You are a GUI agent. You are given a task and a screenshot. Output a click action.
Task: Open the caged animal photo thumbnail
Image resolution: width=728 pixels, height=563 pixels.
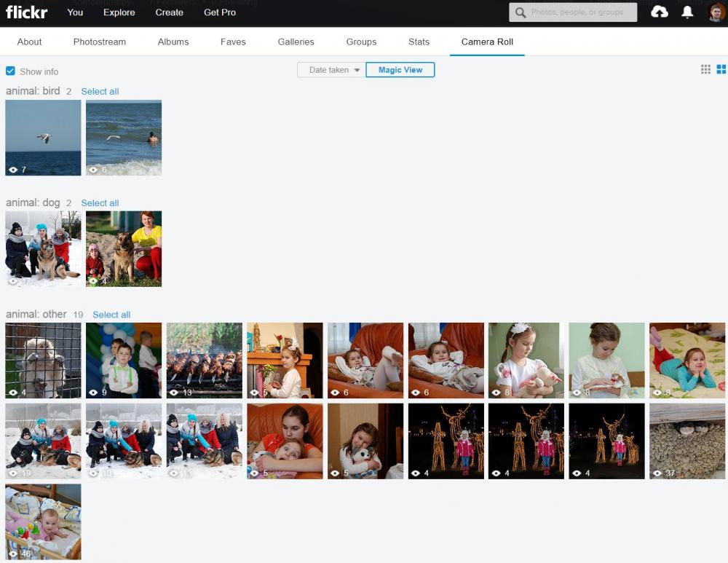tap(43, 361)
